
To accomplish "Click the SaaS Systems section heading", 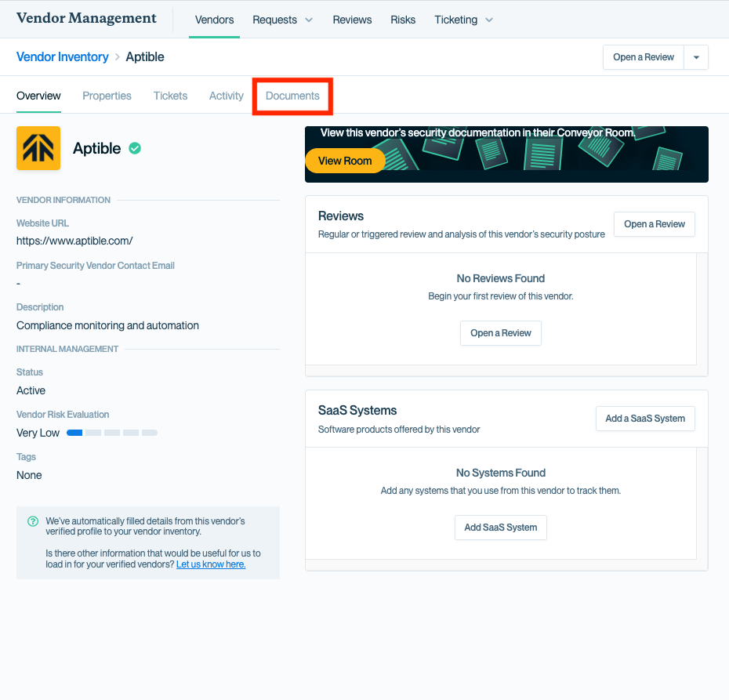I will click(357, 411).
